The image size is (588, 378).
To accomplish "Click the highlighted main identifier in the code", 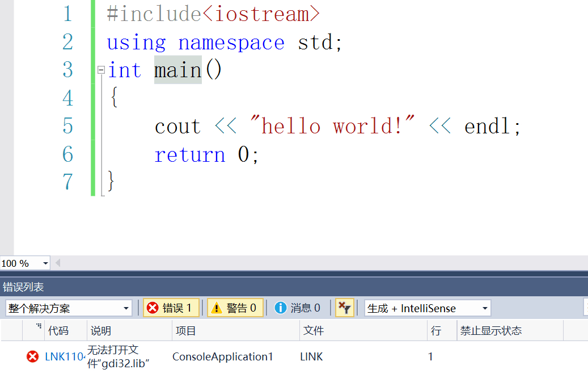I will pos(177,70).
